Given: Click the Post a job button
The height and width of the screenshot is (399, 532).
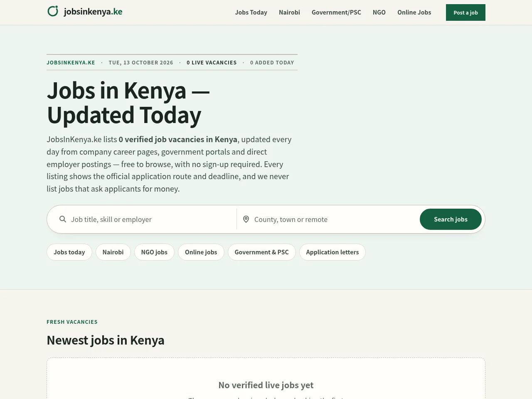Looking at the screenshot, I should 465,12.
